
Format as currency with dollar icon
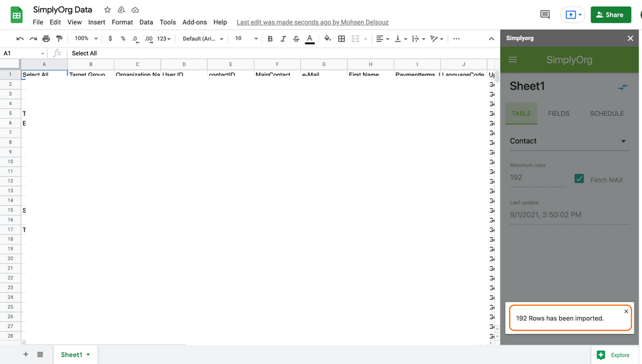coord(110,38)
